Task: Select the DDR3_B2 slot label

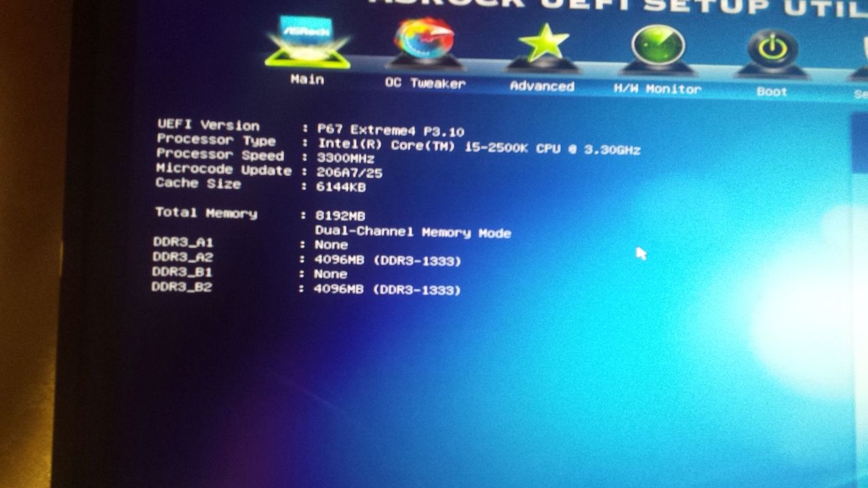Action: [182, 287]
